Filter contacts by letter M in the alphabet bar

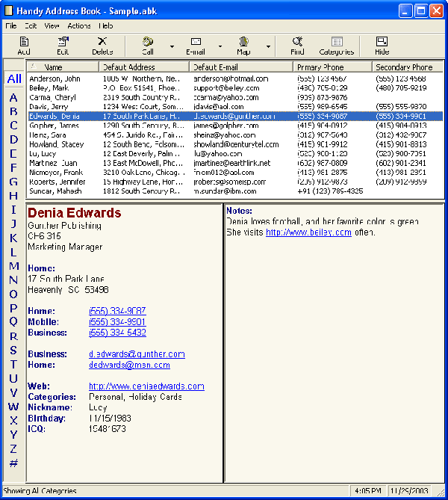13,265
